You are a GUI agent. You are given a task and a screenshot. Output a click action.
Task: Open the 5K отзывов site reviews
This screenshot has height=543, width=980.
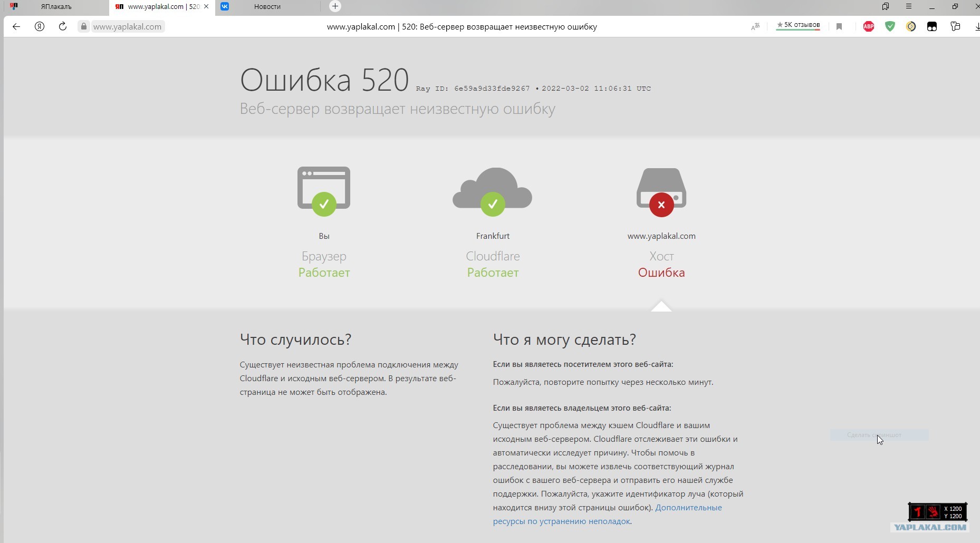798,25
